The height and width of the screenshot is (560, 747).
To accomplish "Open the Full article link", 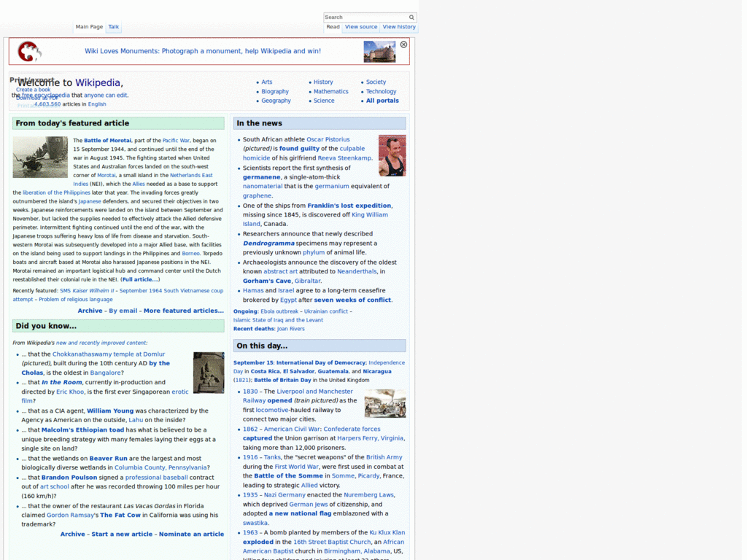I will click(140, 279).
